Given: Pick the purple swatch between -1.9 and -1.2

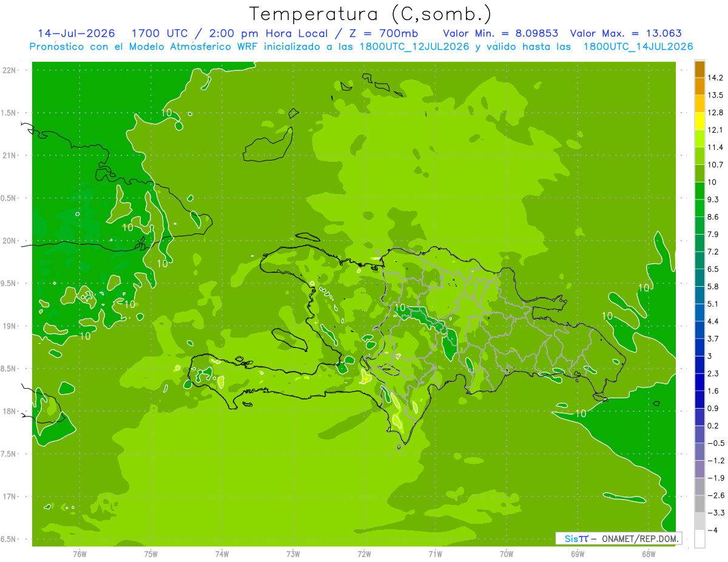Looking at the screenshot, I should 699,469.
